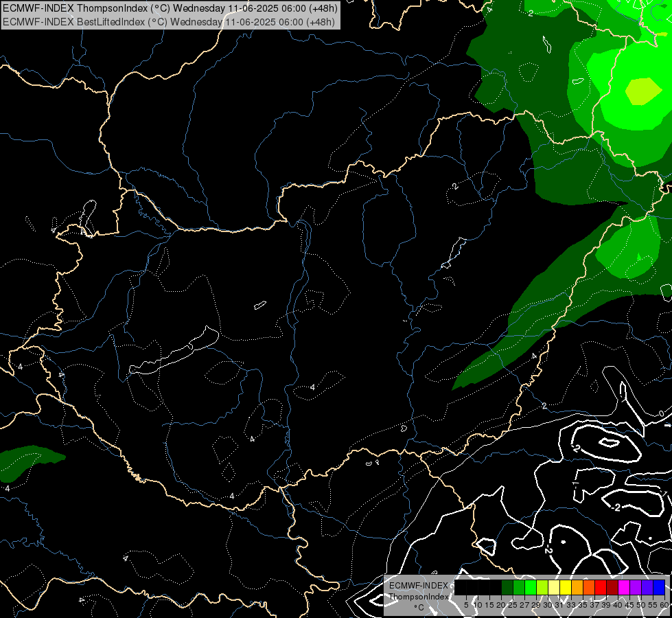This screenshot has width=672, height=618.
Task: Click the legend scale value 33
Action: 571,605
